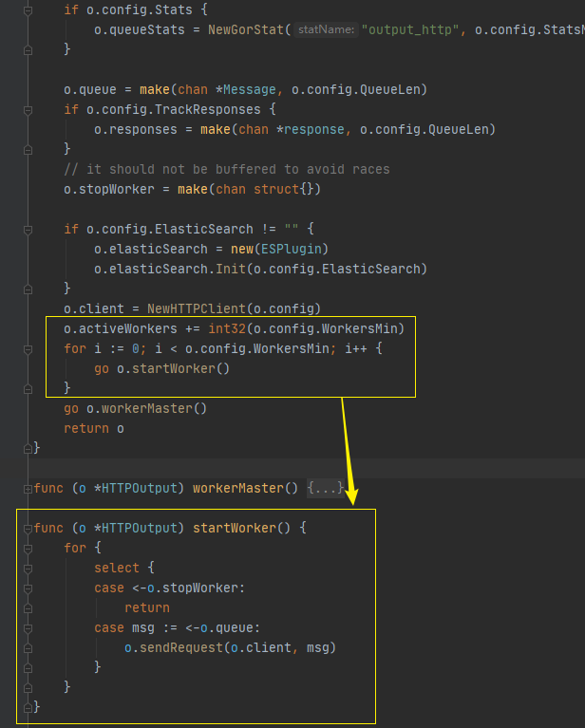This screenshot has height=728, width=585.
Task: Click 'make(chan struct{})' expression
Action: pos(249,190)
